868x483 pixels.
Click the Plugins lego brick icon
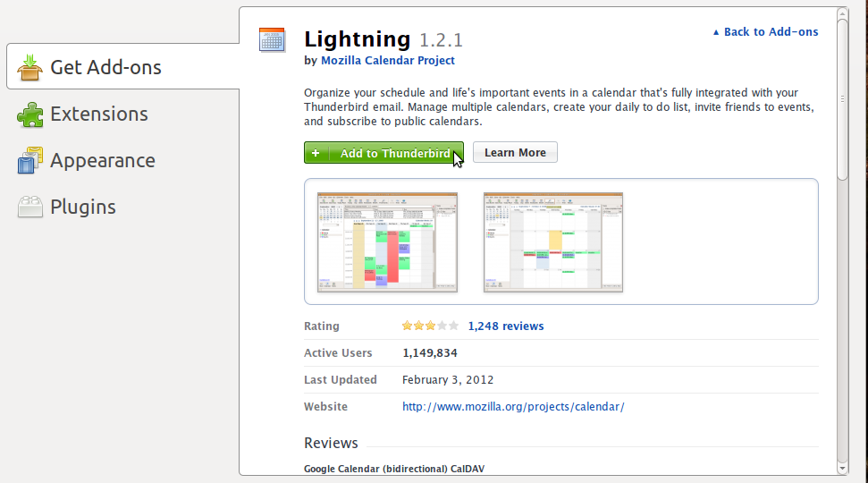pyautogui.click(x=29, y=208)
